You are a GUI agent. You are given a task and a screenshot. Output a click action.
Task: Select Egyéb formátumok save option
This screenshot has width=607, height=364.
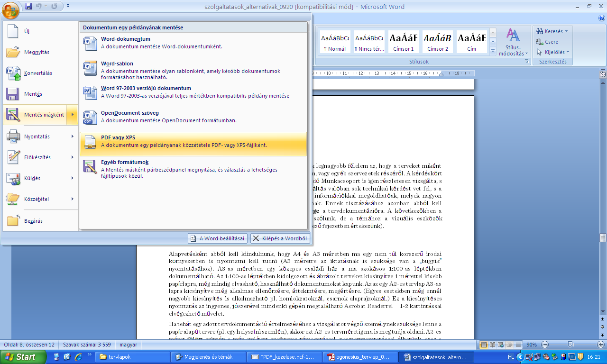[193, 169]
